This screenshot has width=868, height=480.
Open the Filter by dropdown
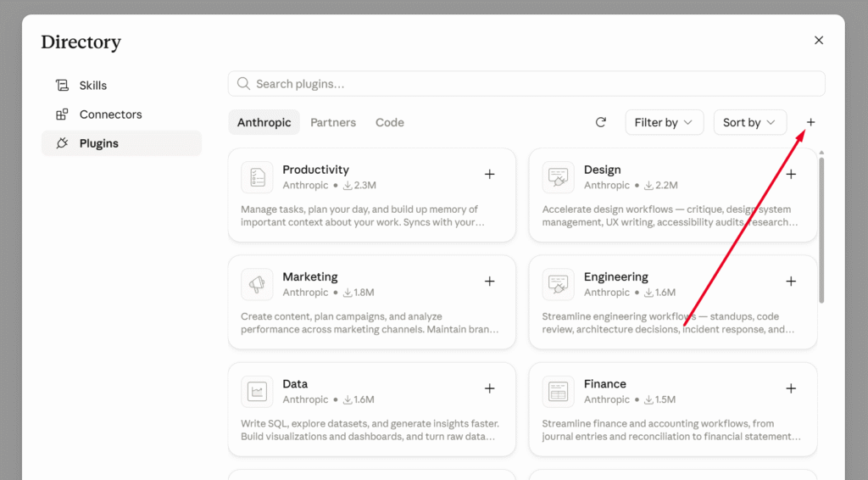tap(665, 122)
